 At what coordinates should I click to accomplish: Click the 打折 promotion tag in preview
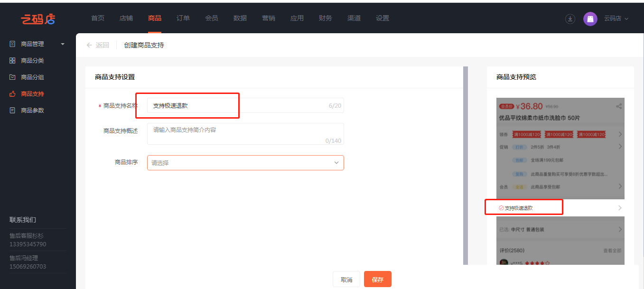pyautogui.click(x=520, y=147)
